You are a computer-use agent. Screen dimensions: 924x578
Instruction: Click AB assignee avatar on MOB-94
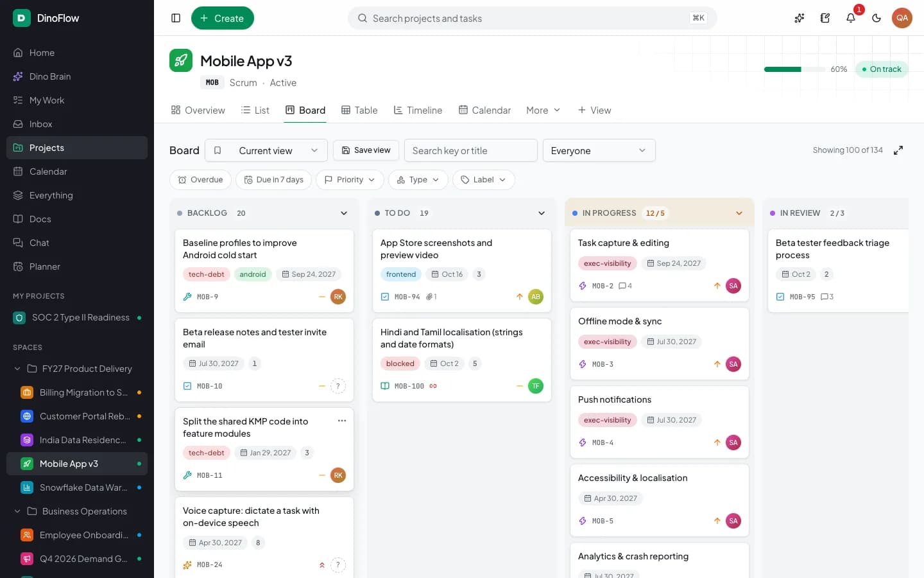(536, 297)
